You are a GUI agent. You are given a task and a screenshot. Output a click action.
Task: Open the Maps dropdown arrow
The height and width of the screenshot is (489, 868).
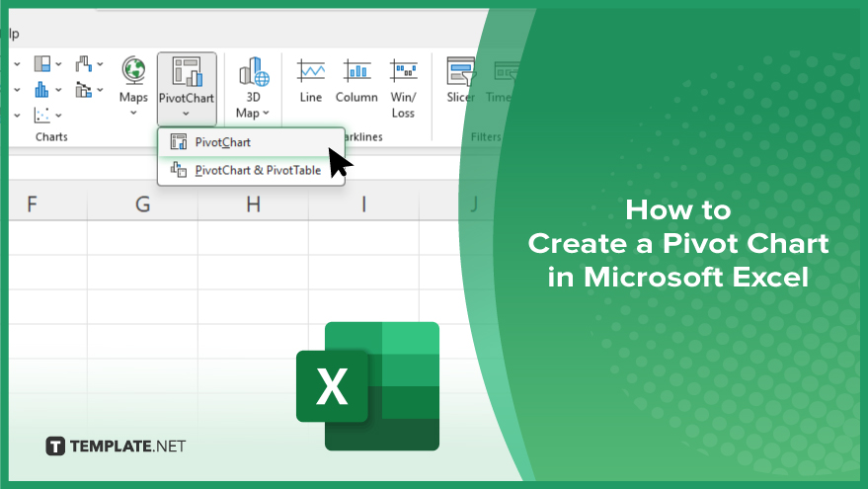pyautogui.click(x=133, y=113)
